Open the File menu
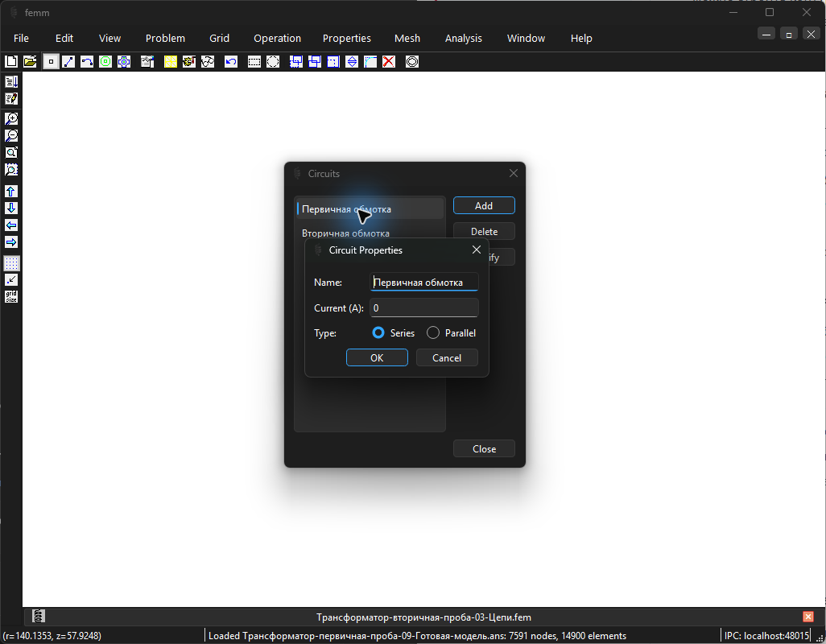 (x=21, y=39)
